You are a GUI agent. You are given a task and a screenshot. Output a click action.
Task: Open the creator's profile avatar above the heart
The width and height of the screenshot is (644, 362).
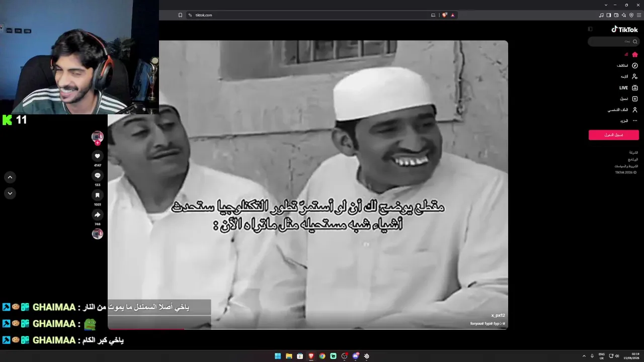click(x=98, y=136)
